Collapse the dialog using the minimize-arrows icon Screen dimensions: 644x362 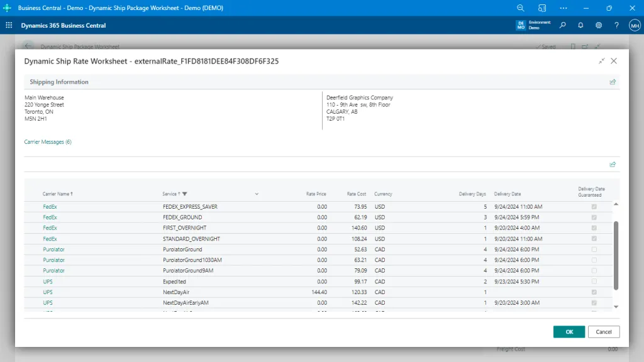602,61
